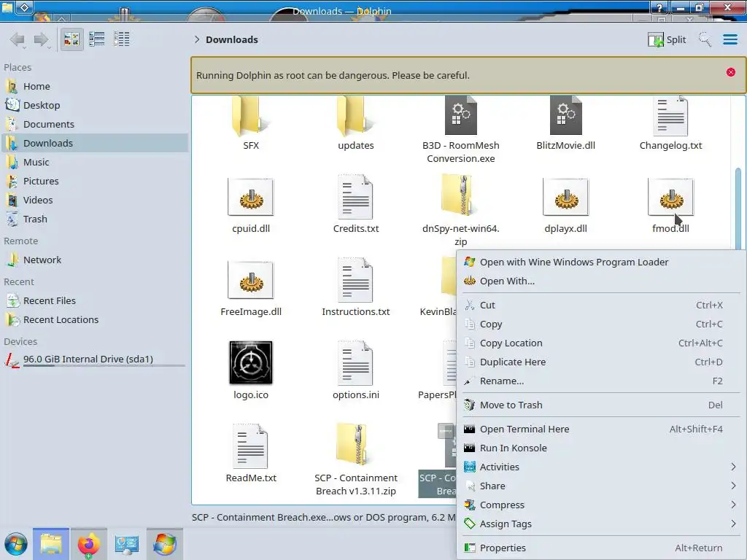
Task: Choose Copy from context menu
Action: pyautogui.click(x=601, y=324)
